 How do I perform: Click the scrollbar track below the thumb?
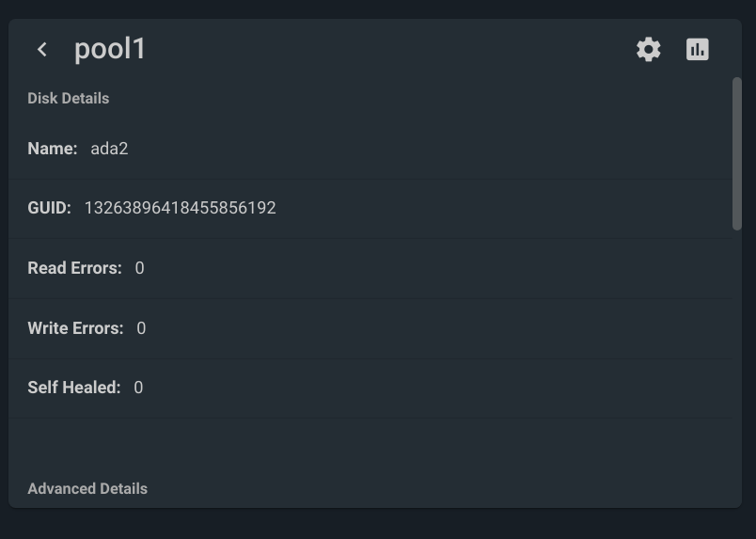pyautogui.click(x=736, y=367)
